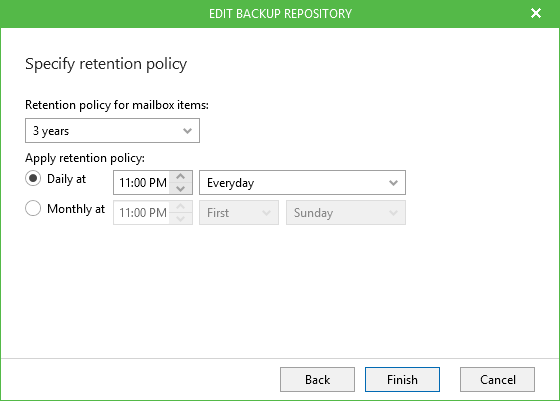The image size is (560, 401).
Task: Click the Finish button
Action: pyautogui.click(x=402, y=379)
